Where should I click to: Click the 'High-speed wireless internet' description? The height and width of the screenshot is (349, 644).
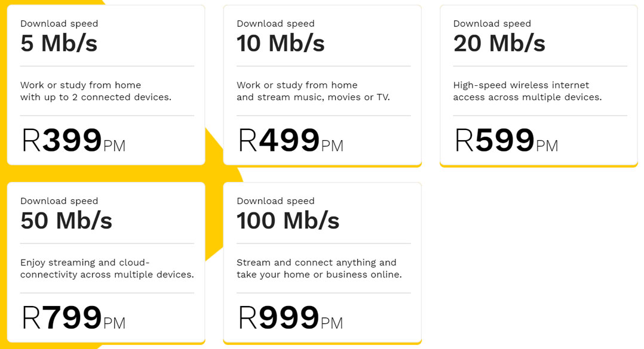[x=521, y=85]
